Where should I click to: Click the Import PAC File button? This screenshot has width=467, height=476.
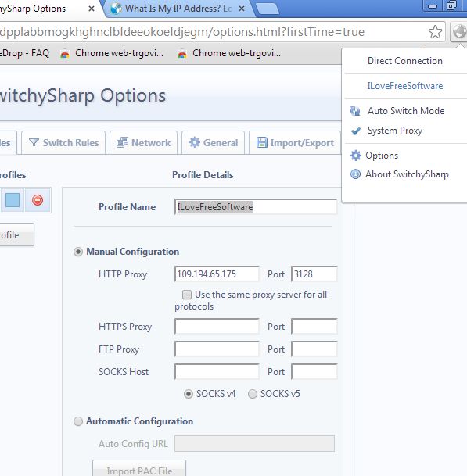pyautogui.click(x=139, y=469)
